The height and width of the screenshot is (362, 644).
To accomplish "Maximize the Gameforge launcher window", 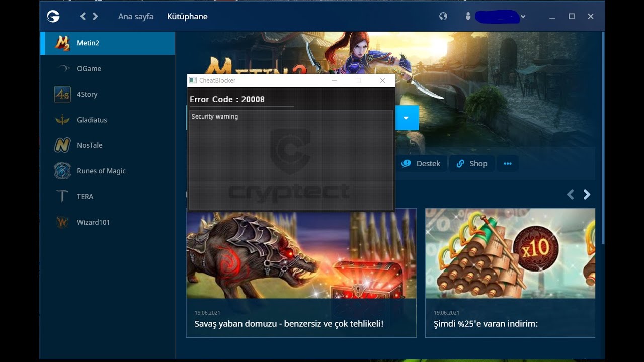I will [572, 17].
